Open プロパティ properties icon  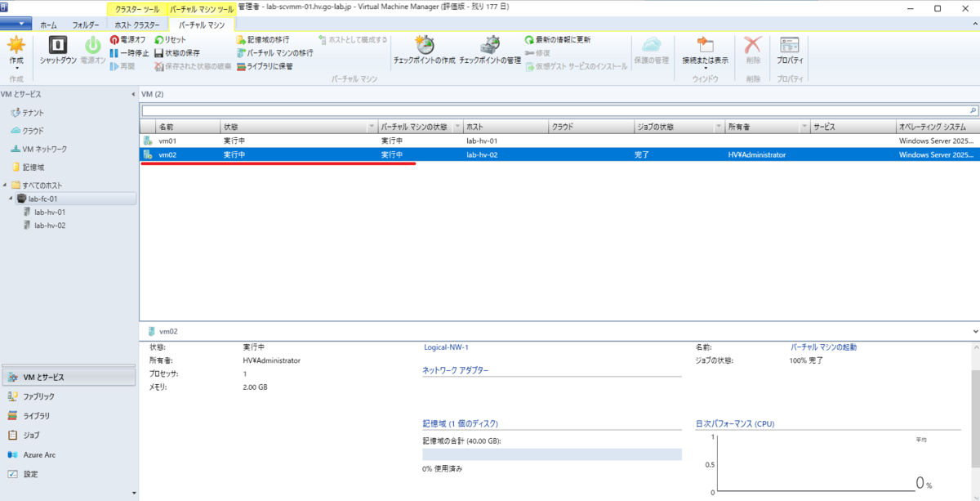click(790, 45)
